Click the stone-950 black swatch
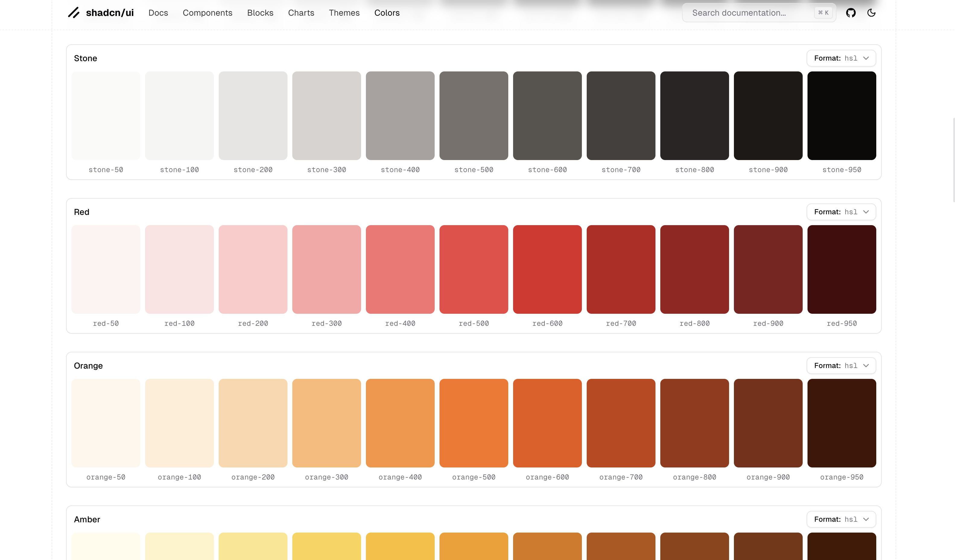 click(x=842, y=116)
